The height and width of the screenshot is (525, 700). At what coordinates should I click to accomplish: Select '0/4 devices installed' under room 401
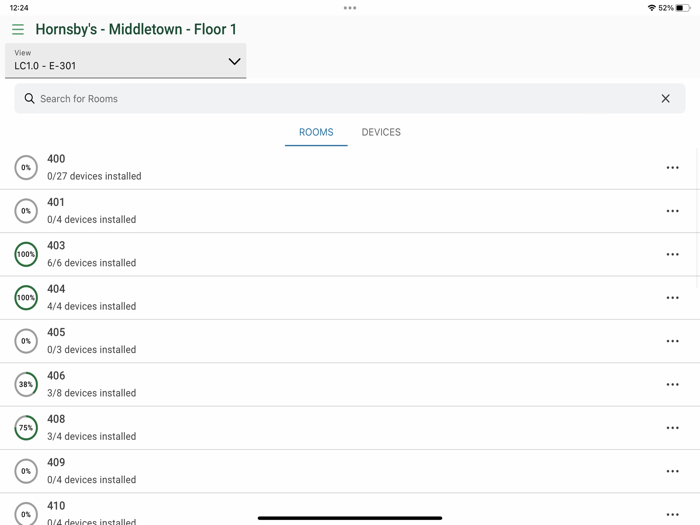coord(92,220)
